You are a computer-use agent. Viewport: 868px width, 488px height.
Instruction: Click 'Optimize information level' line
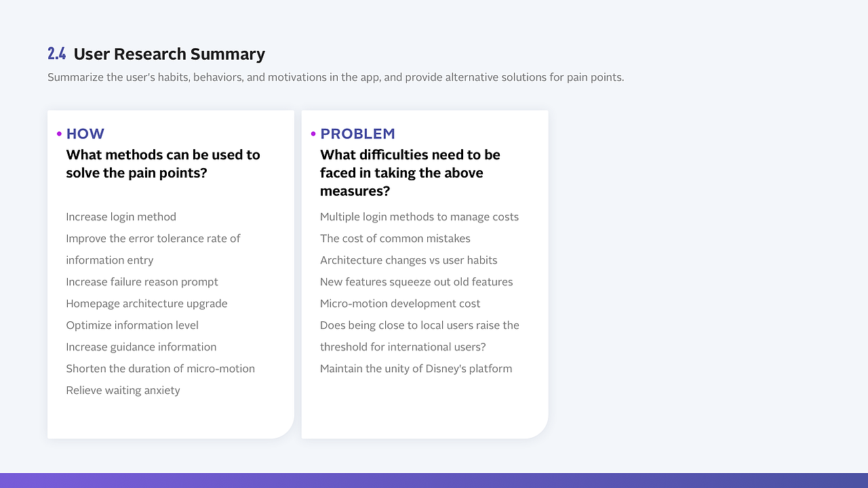[x=132, y=325]
